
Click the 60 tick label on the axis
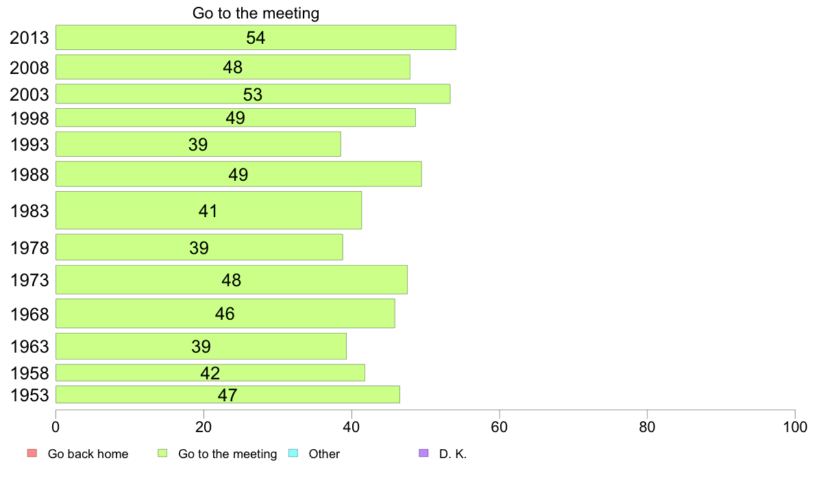(x=500, y=427)
